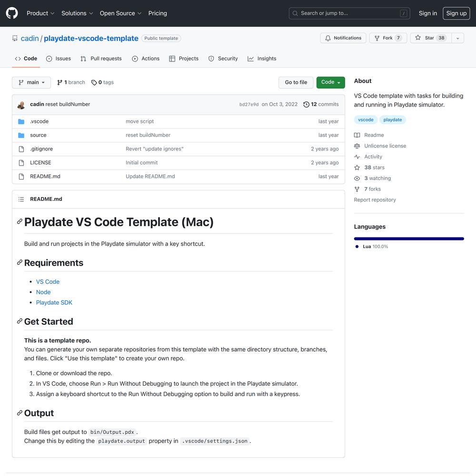Click Sign in

[428, 13]
